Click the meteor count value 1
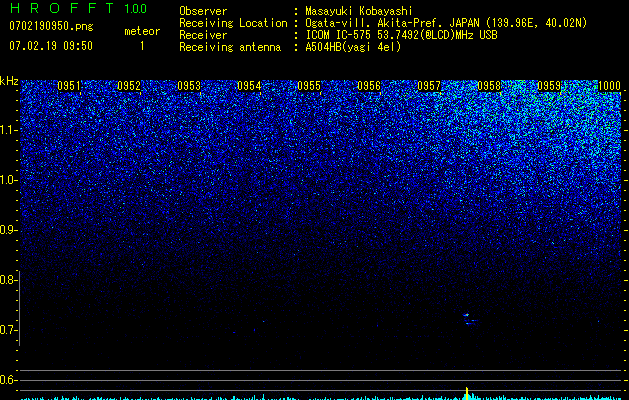629x400 pixels. (x=142, y=46)
